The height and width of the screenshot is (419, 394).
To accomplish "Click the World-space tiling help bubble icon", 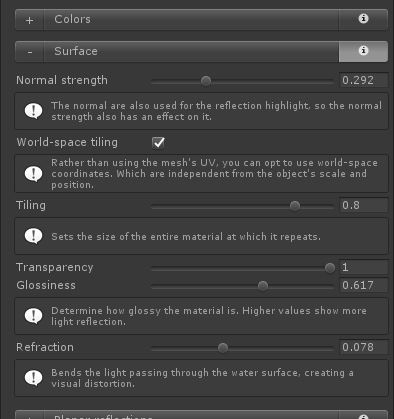I will coord(33,174).
